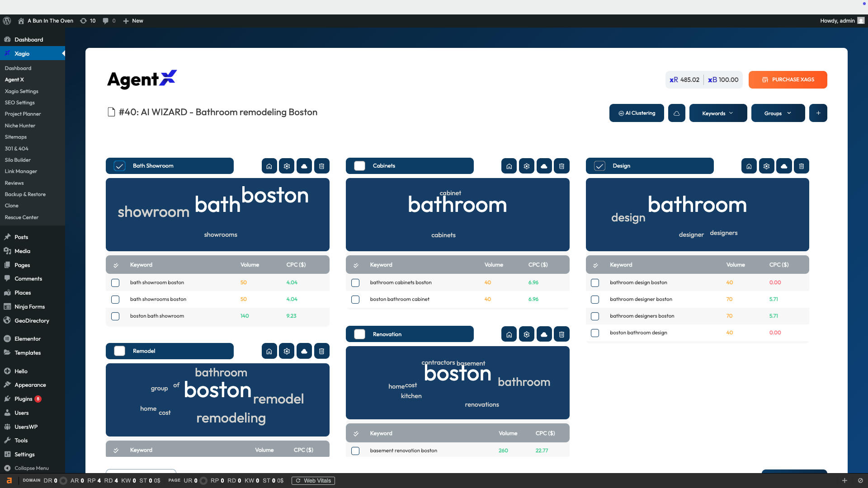The image size is (868, 488).
Task: Click the home icon for Bath Showroom group
Action: 269,166
